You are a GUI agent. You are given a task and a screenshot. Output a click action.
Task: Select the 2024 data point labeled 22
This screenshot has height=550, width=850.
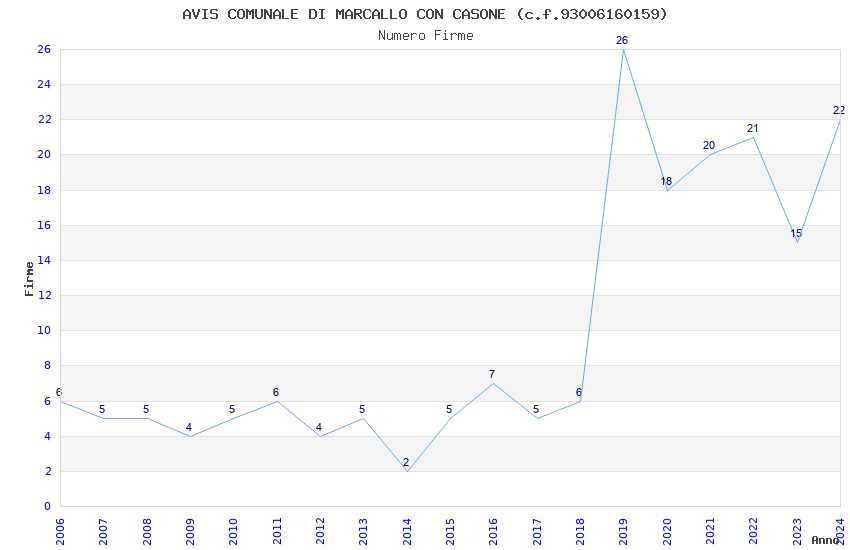tap(839, 120)
